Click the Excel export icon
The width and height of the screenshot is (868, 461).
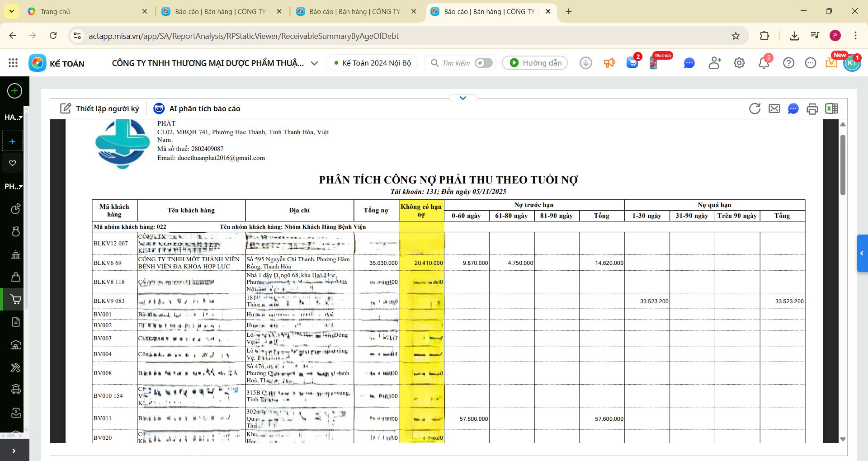coord(831,108)
